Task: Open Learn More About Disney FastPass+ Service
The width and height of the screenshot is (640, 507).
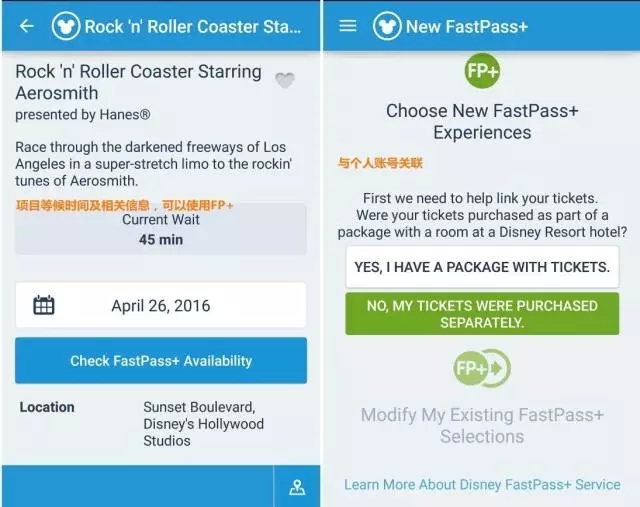Action: tap(482, 485)
